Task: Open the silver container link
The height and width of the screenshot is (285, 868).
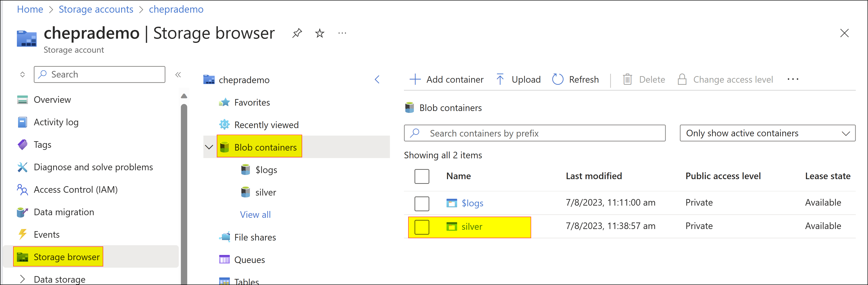Action: click(472, 226)
